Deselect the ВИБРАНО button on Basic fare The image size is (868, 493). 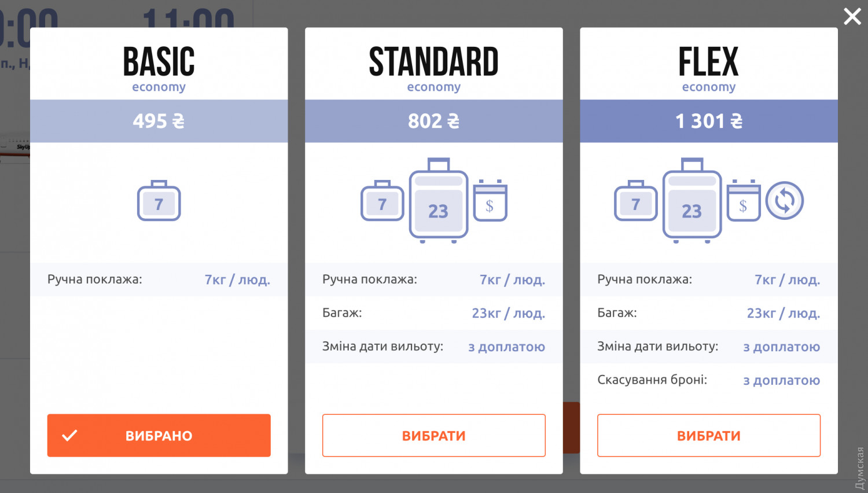(159, 435)
